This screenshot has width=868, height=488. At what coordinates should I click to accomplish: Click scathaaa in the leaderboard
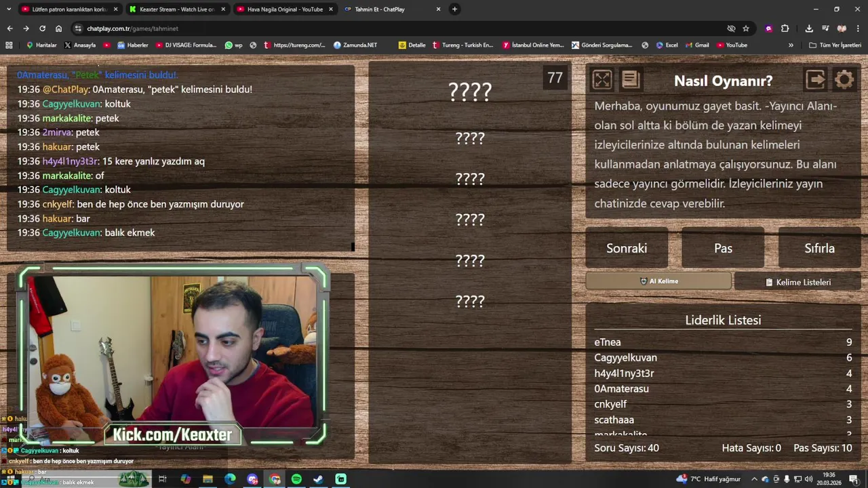click(614, 420)
